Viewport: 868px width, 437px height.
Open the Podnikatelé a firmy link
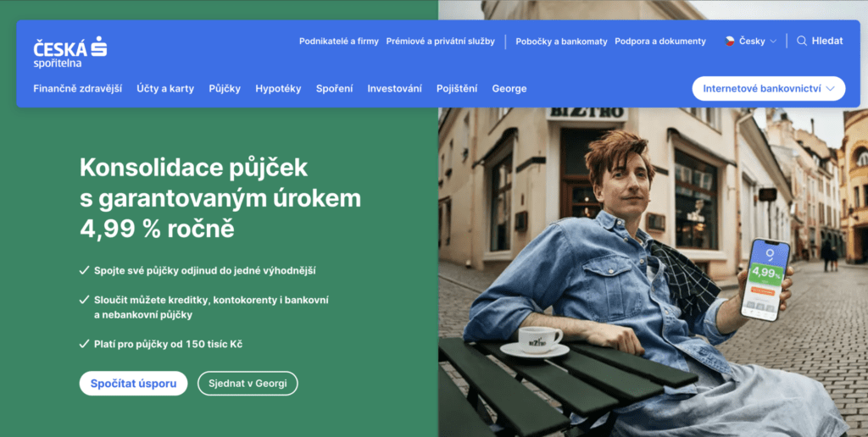click(x=339, y=41)
